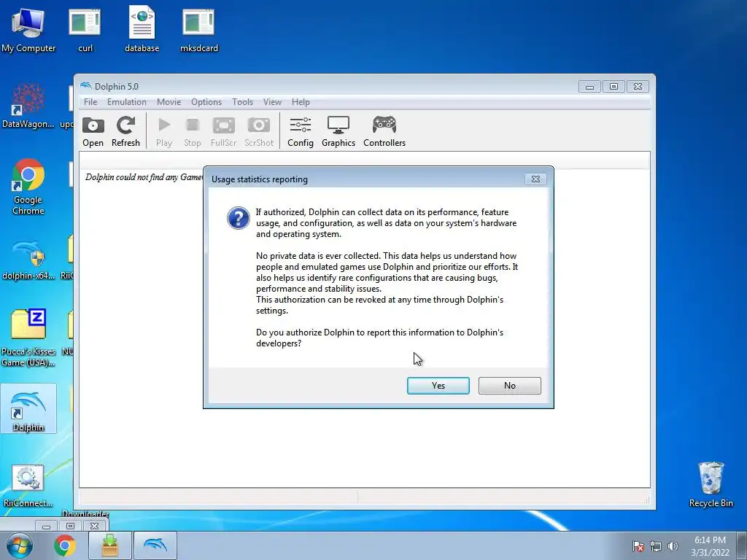Click the FullScr toolbar icon
Viewport: 747px width, 560px height.
coord(223,132)
